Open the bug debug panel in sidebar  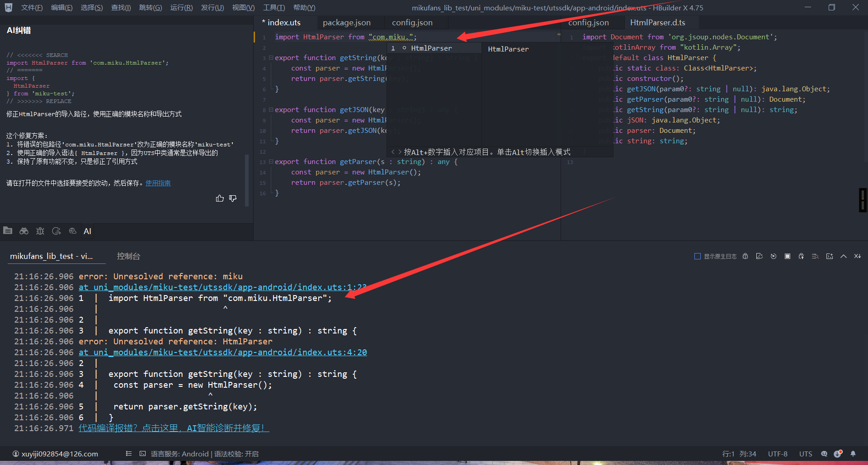[x=40, y=231]
